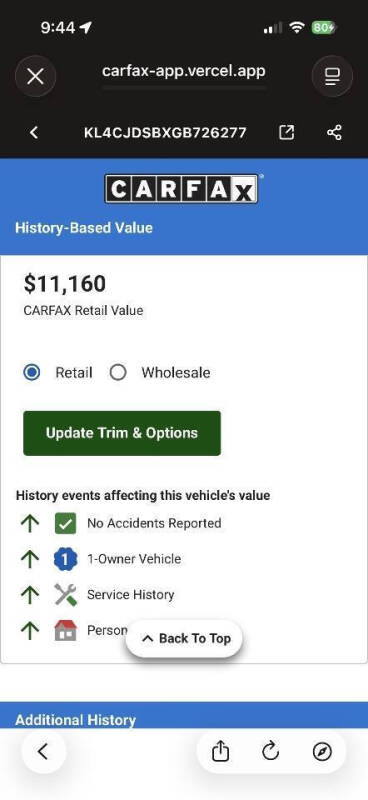Viewport: 368px width, 800px height.
Task: Tap the house Personal use icon
Action: coord(65,631)
